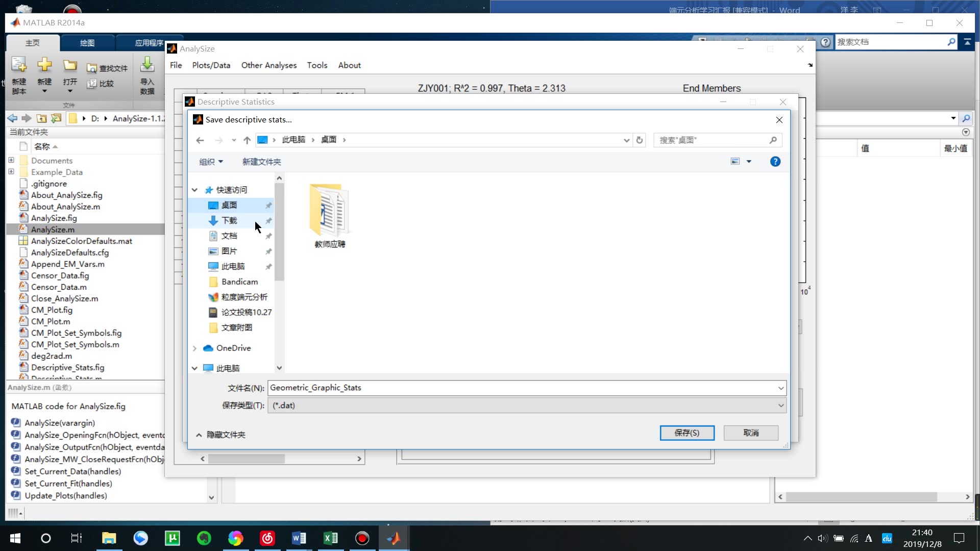Click the Tools menu in AnalyzeSize
980x551 pixels.
317,65
